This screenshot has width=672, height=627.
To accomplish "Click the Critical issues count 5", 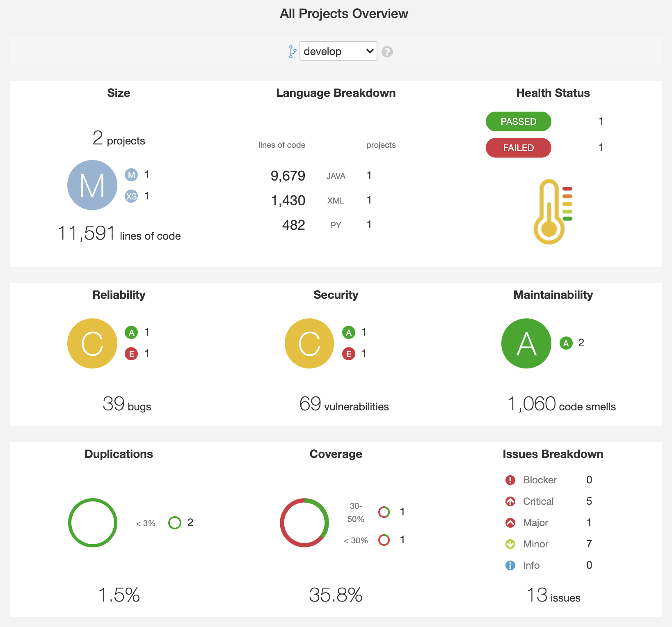I will point(589,501).
